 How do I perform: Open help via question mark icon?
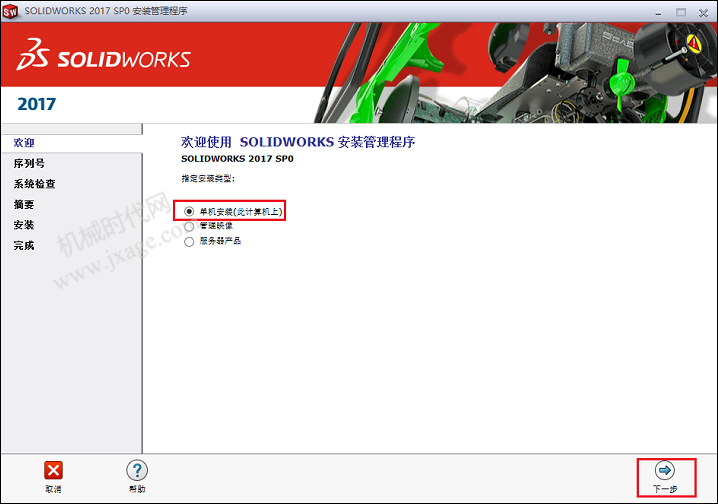(x=137, y=470)
